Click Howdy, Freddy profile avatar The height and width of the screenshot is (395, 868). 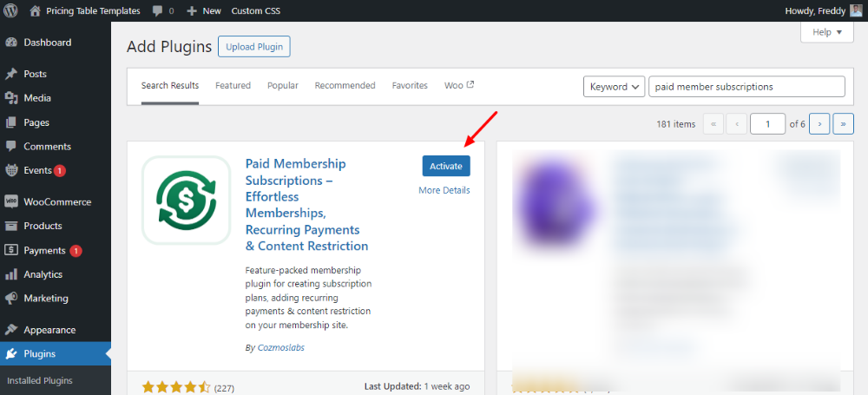856,10
